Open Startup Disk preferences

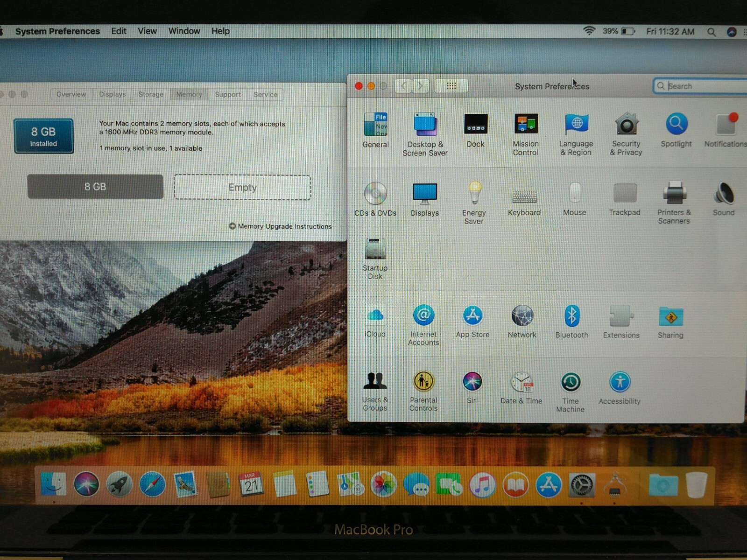click(375, 259)
